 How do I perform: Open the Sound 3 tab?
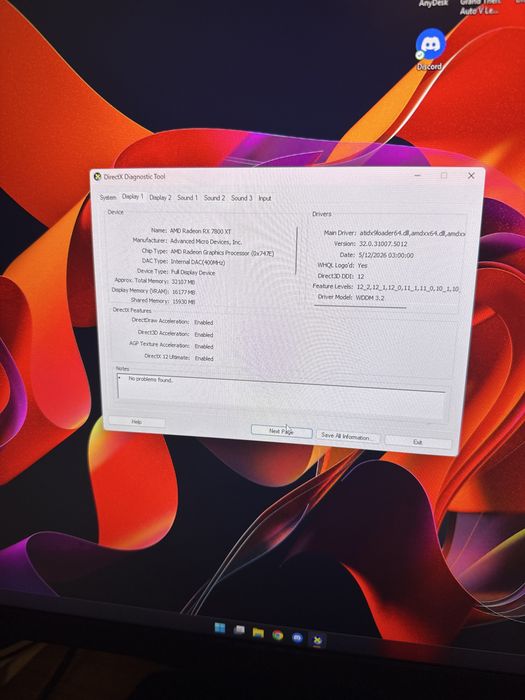(x=242, y=198)
